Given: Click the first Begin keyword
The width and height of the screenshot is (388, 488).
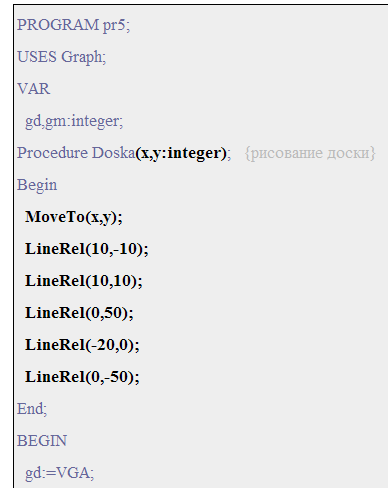Looking at the screenshot, I should [x=37, y=185].
